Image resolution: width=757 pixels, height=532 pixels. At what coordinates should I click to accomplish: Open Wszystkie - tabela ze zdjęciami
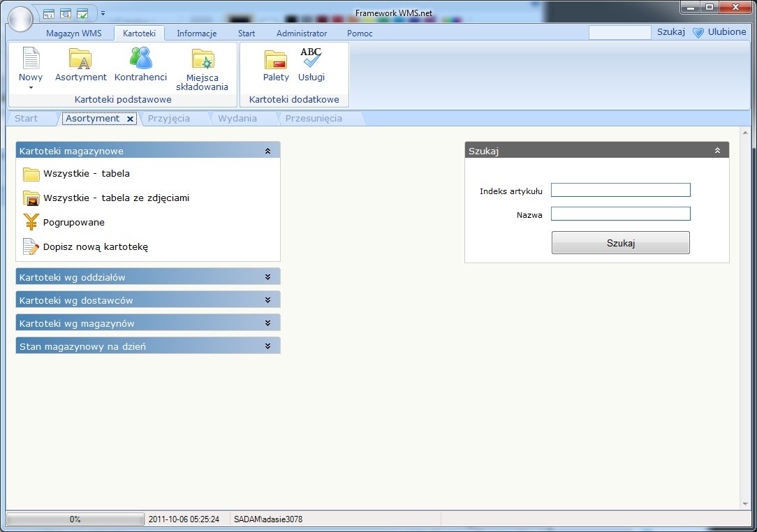(116, 198)
